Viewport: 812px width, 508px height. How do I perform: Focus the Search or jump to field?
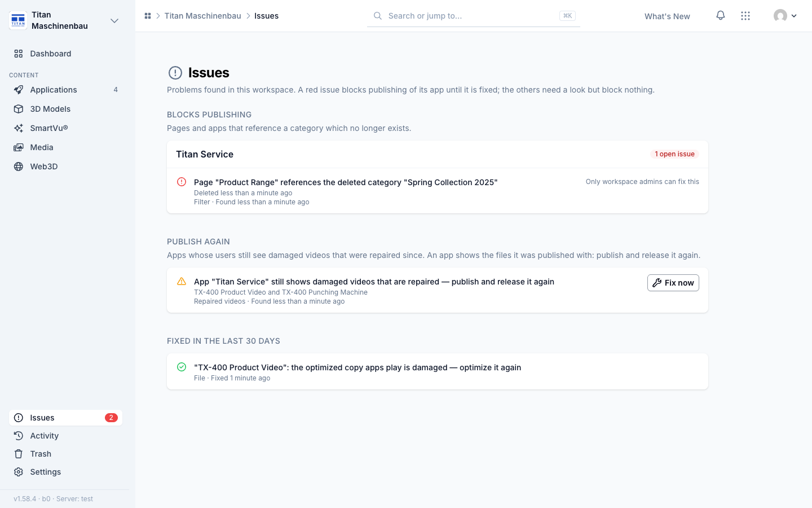click(x=474, y=16)
